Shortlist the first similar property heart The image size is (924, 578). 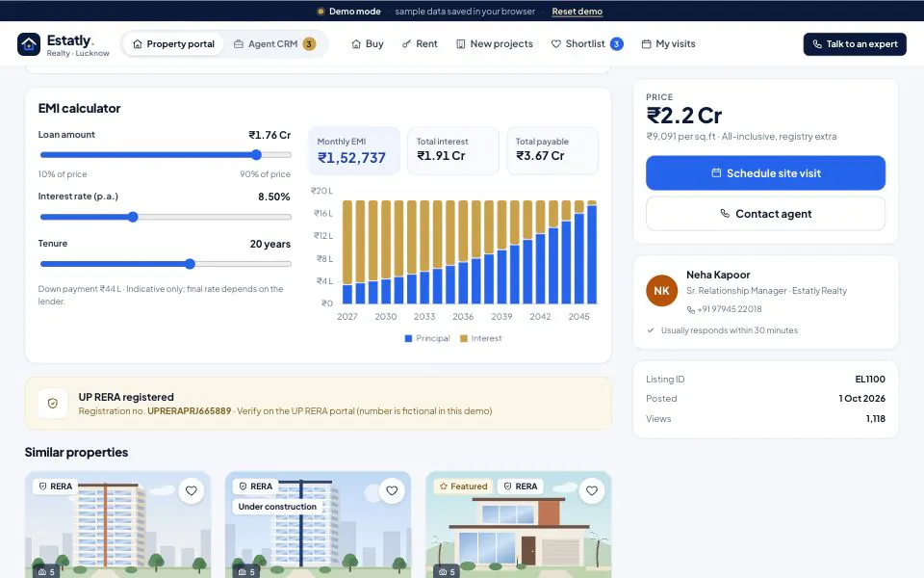[191, 490]
